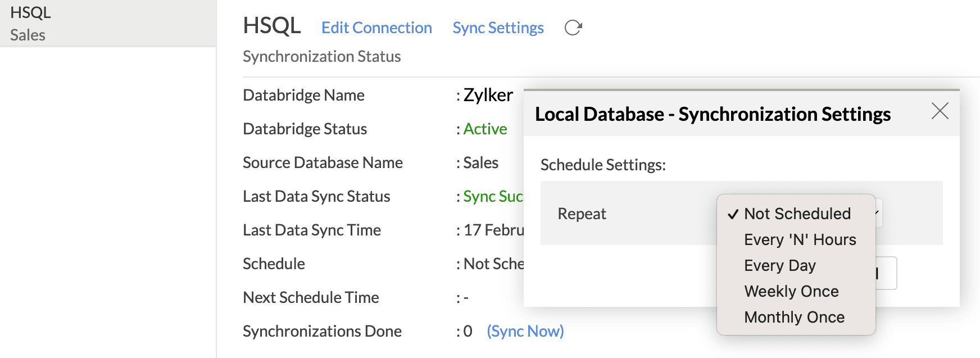Click the Repeat field label
This screenshot has width=980, height=358.
click(x=582, y=214)
